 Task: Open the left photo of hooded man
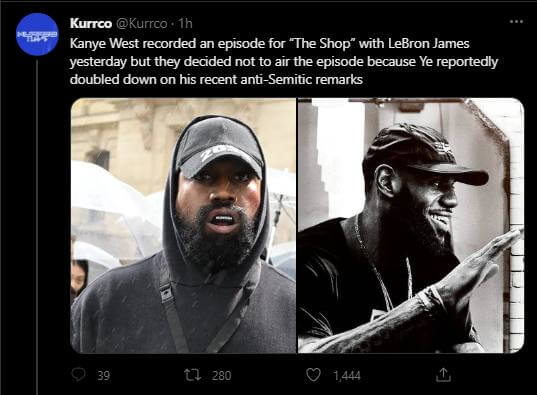pos(184,225)
